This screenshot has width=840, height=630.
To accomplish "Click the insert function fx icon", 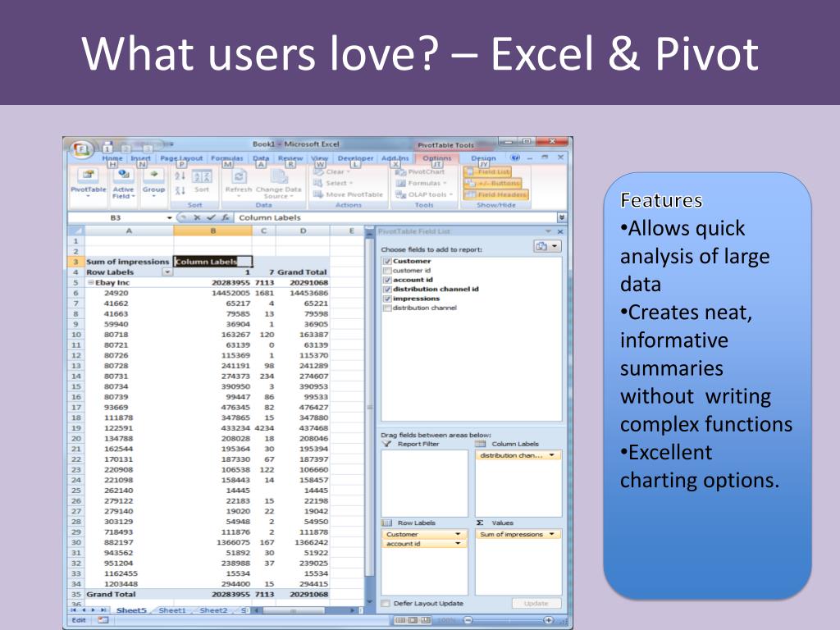I will click(226, 217).
